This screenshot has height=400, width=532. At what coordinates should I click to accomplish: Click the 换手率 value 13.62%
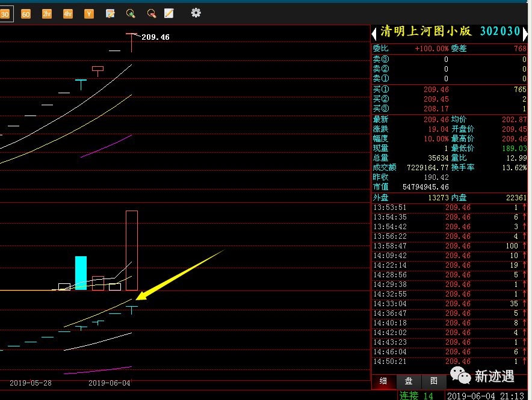515,167
